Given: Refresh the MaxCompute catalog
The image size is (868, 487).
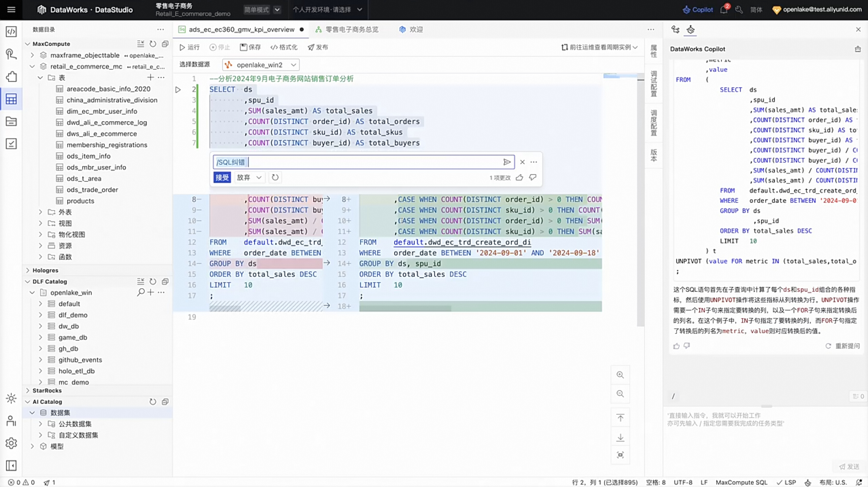Looking at the screenshot, I should (x=153, y=44).
